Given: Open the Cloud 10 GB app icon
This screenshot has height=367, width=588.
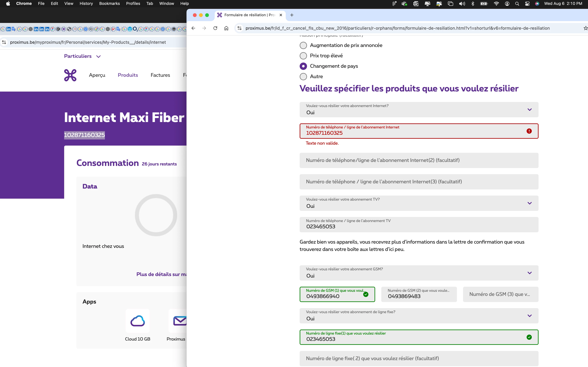Looking at the screenshot, I should pos(138,321).
